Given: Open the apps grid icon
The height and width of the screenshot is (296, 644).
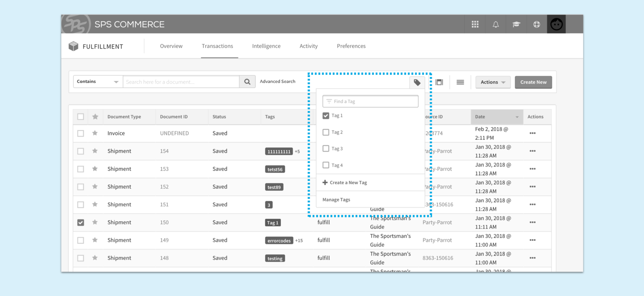Looking at the screenshot, I should tap(475, 24).
